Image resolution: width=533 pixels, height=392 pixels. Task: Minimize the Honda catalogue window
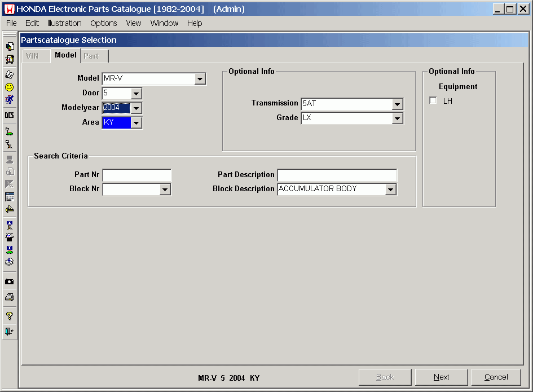pyautogui.click(x=497, y=9)
